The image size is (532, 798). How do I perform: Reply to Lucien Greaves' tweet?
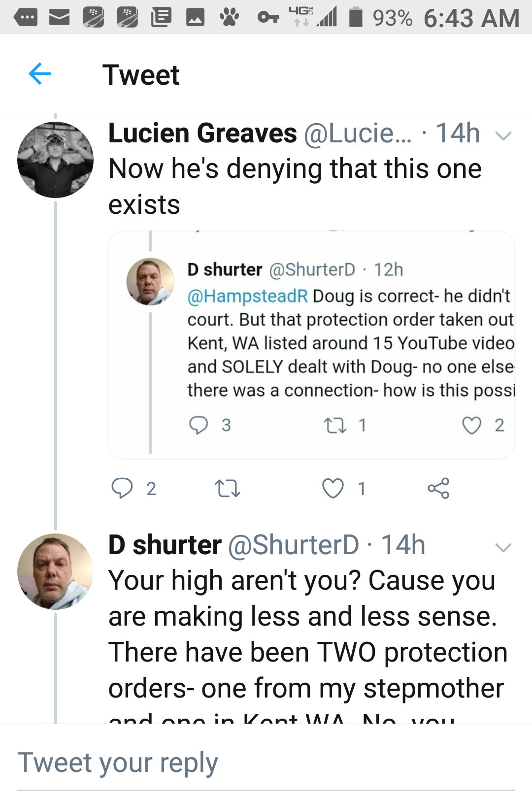tap(122, 488)
